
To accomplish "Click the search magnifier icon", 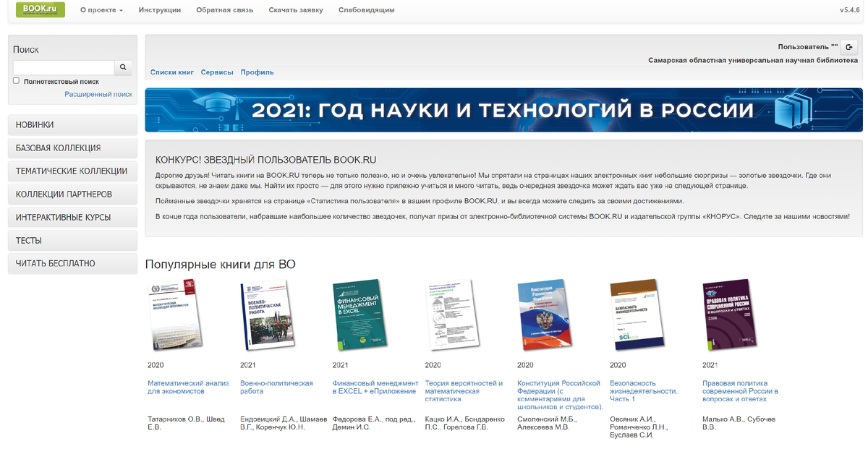I will pos(123,67).
